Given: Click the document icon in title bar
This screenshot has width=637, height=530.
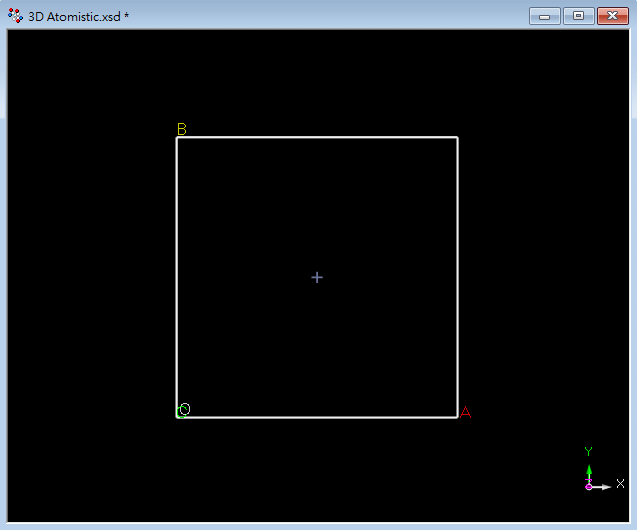Looking at the screenshot, I should click(x=15, y=16).
